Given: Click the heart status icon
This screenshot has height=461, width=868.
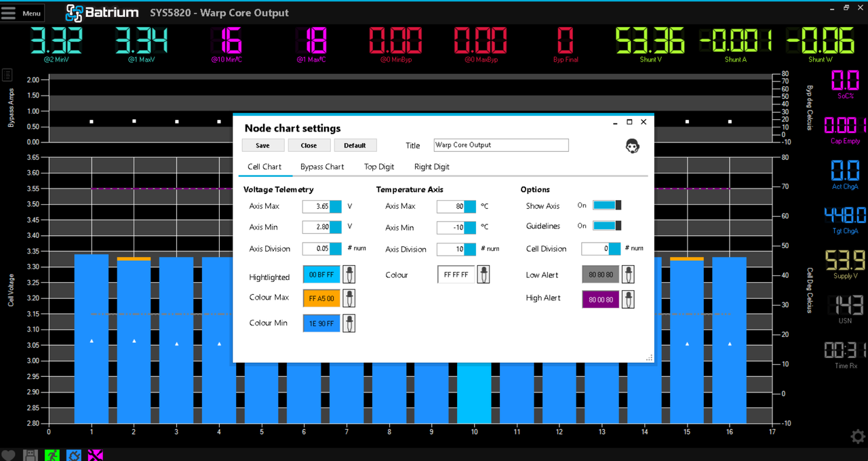Looking at the screenshot, I should click(x=8, y=455).
